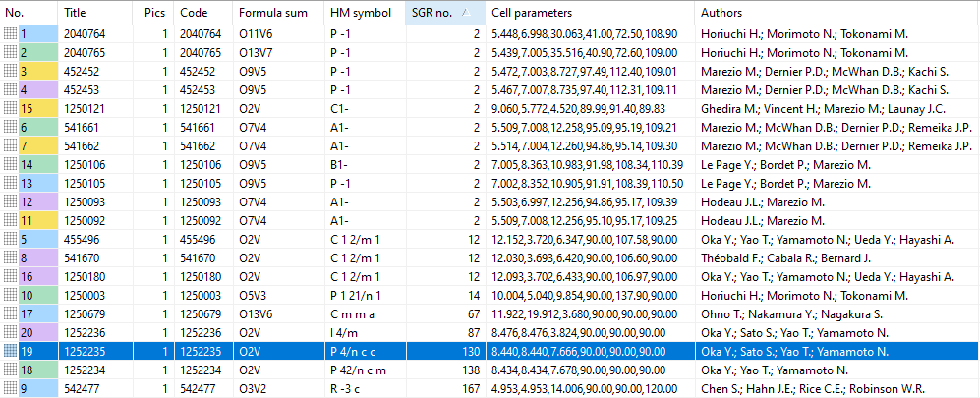Click the Cell parameters column header
The height and width of the screenshot is (398, 980).
click(x=531, y=14)
